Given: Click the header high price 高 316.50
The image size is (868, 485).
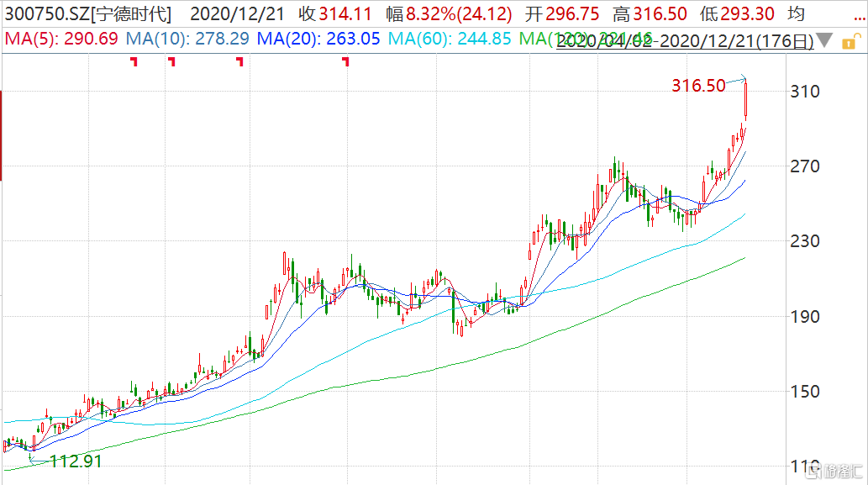Looking at the screenshot, I should tap(650, 13).
